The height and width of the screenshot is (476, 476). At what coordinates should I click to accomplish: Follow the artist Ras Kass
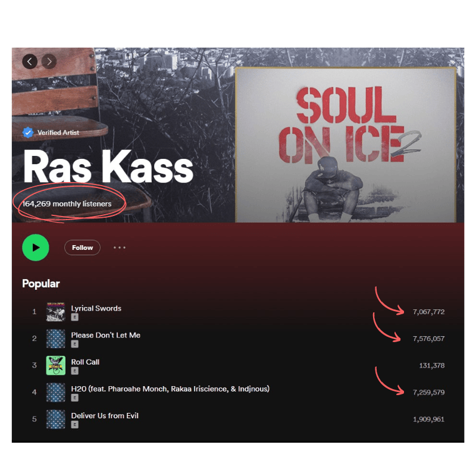82,248
